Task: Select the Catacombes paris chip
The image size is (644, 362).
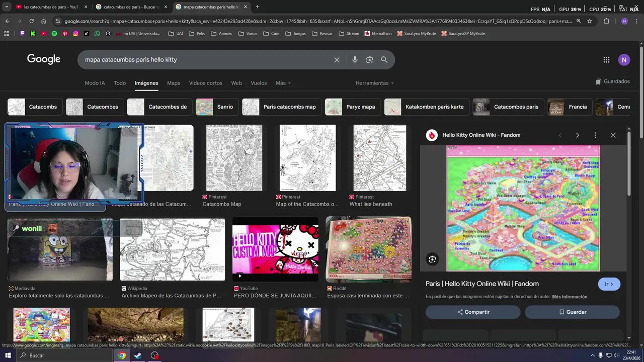Action: pyautogui.click(x=508, y=107)
